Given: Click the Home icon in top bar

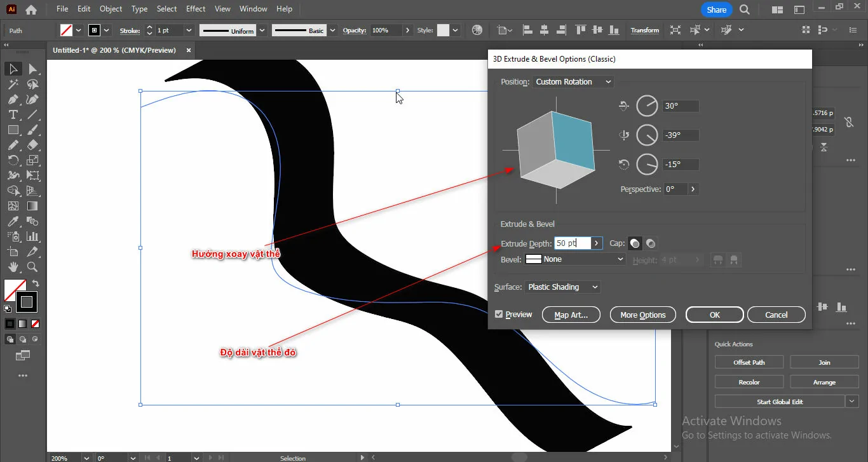Looking at the screenshot, I should [x=31, y=10].
